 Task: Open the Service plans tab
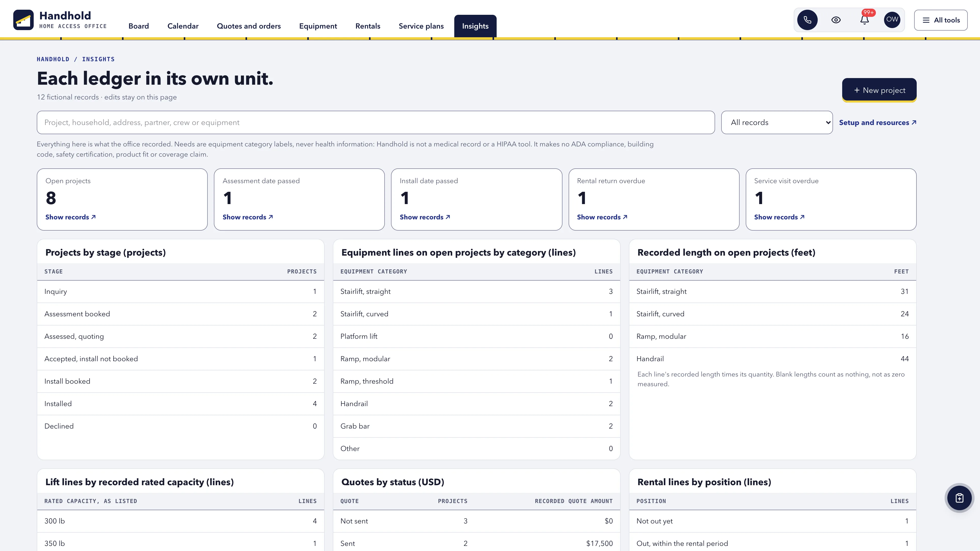point(421,26)
